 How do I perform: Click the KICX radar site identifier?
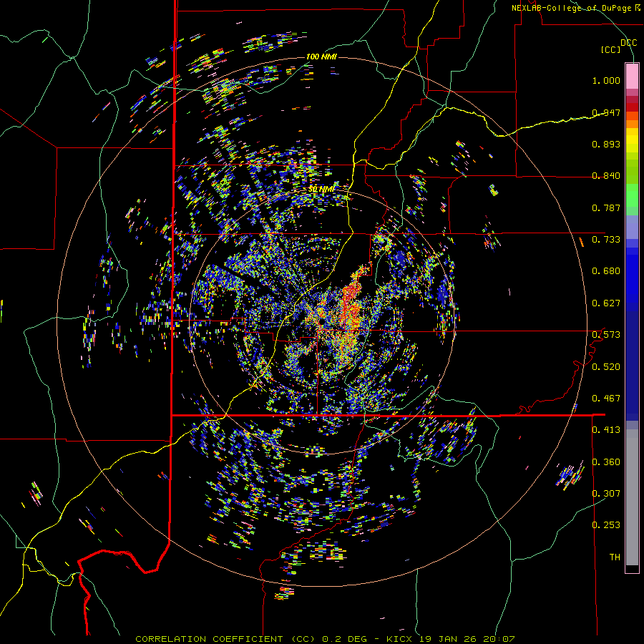click(401, 639)
